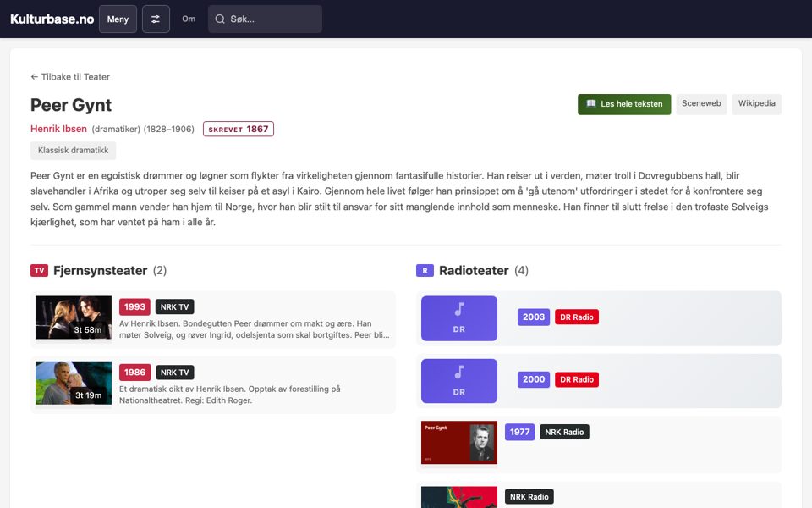Open the filter settings sliders icon

coord(156,19)
